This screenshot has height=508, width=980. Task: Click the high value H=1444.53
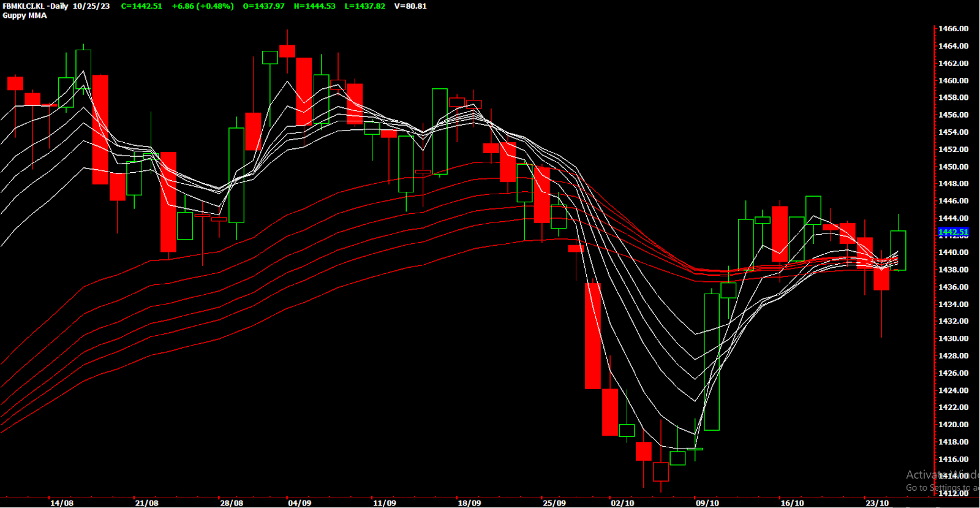[x=315, y=6]
